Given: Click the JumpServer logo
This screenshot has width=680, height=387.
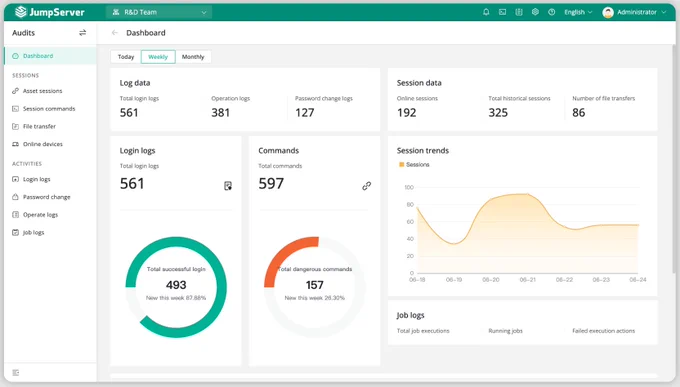Looking at the screenshot, I should [x=49, y=12].
